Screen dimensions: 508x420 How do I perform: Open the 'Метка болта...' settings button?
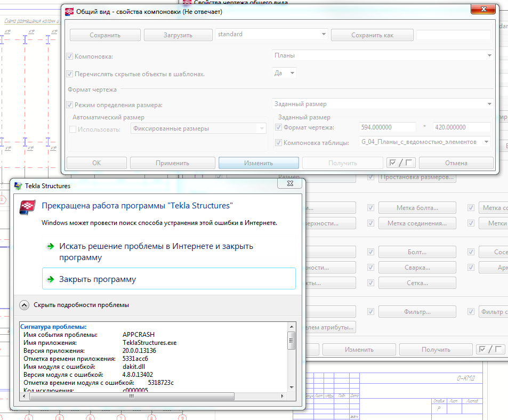tap(417, 208)
